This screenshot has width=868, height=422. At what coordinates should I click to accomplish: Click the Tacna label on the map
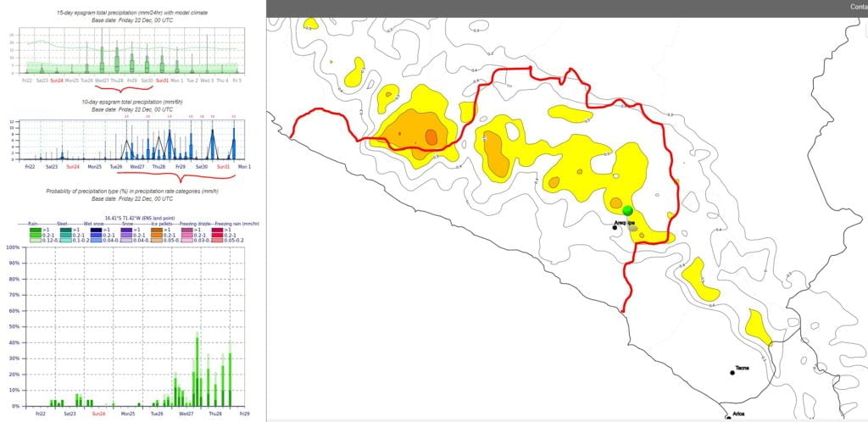coord(742,368)
